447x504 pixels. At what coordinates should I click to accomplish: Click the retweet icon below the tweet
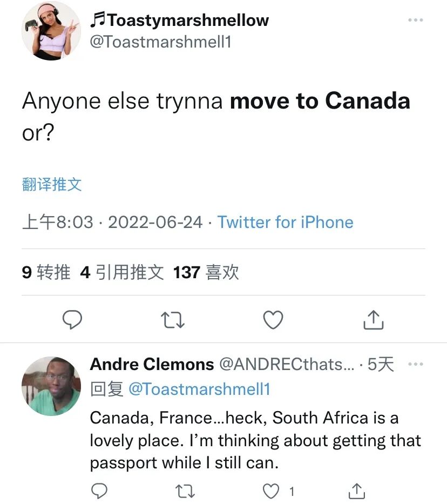pyautogui.click(x=173, y=319)
